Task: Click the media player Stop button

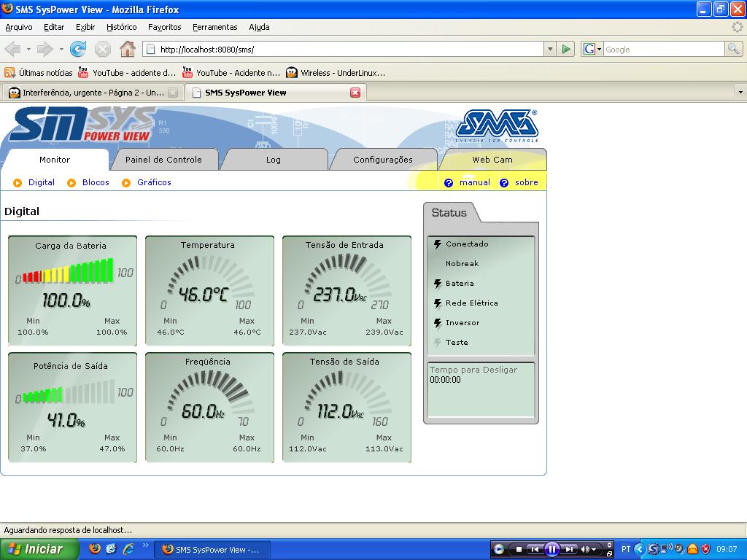Action: (519, 550)
